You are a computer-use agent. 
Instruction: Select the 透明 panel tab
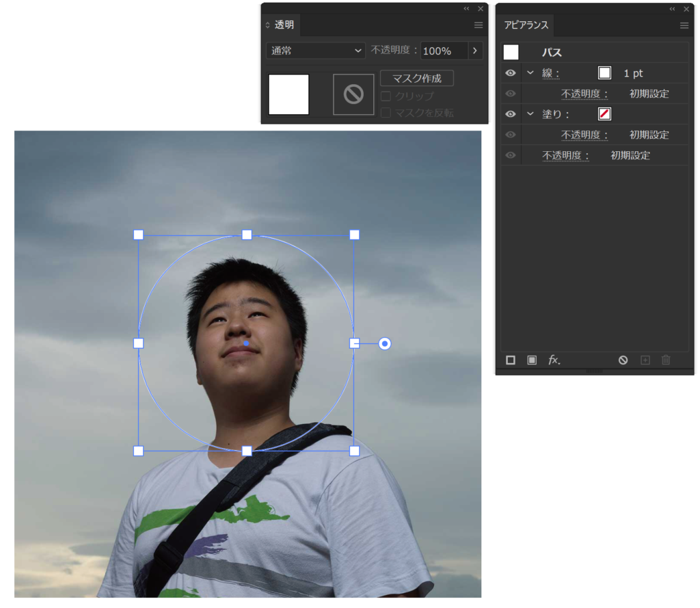point(283,25)
